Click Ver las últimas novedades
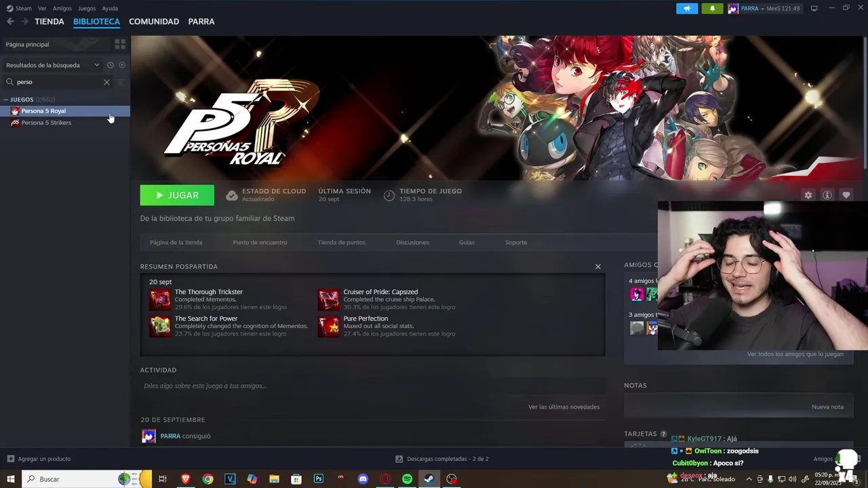 pos(564,407)
